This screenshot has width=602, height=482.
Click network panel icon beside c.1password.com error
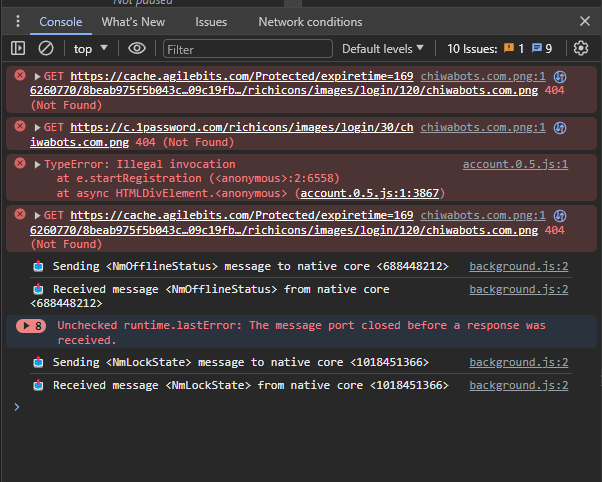tap(561, 127)
